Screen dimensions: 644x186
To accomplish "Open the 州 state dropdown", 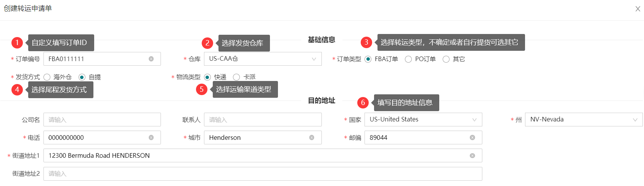I will 583,120.
